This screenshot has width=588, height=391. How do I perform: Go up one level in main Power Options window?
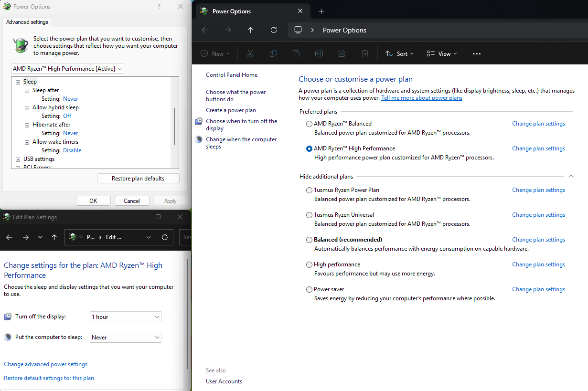coord(251,30)
